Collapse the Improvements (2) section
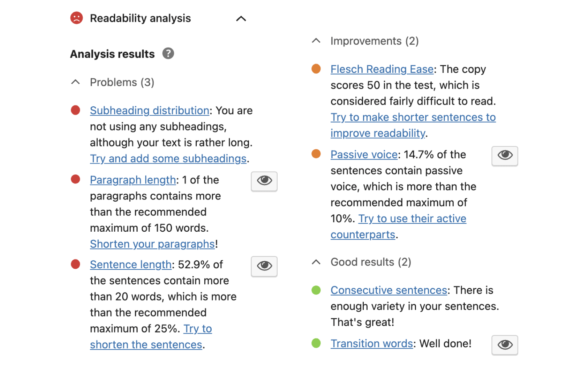Viewport: 588px width, 376px height. pos(316,41)
